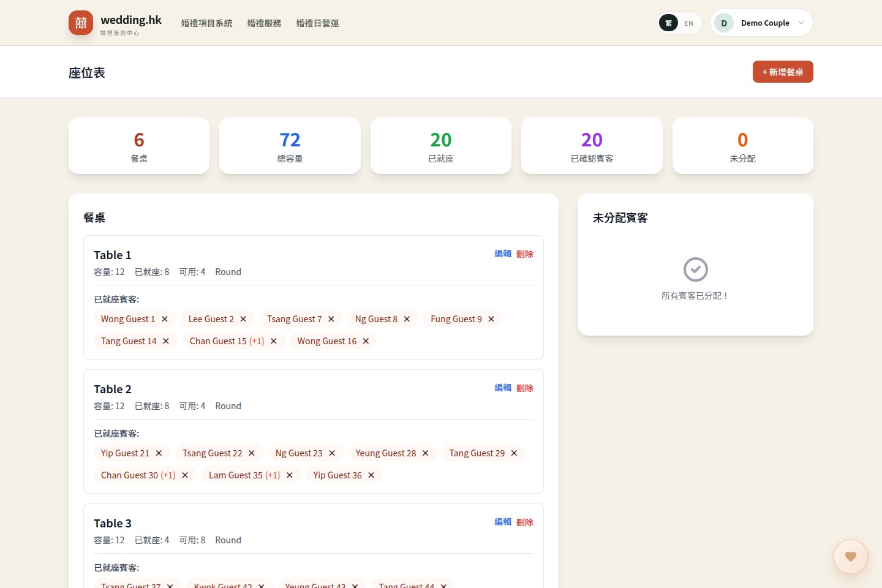This screenshot has height=588, width=882.
Task: Edit Table 3 via 編輯 link
Action: click(x=503, y=522)
